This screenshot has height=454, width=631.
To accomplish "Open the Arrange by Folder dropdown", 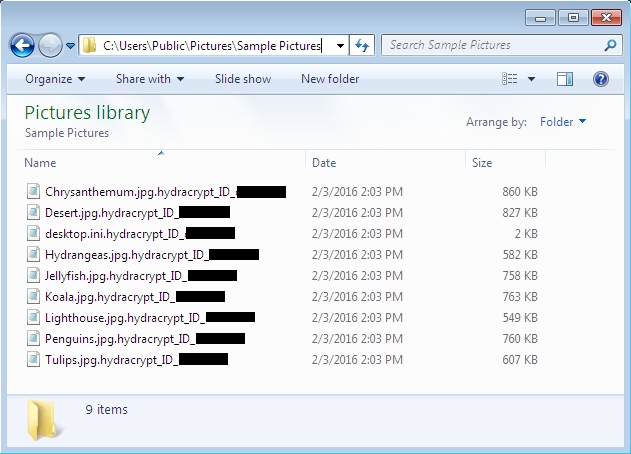I will [563, 122].
